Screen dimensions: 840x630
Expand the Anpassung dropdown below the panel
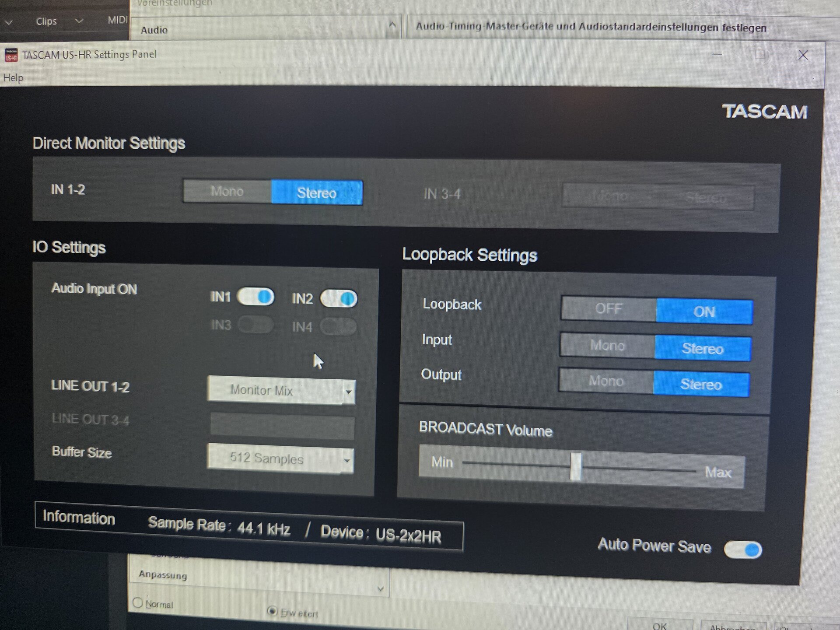click(x=380, y=589)
